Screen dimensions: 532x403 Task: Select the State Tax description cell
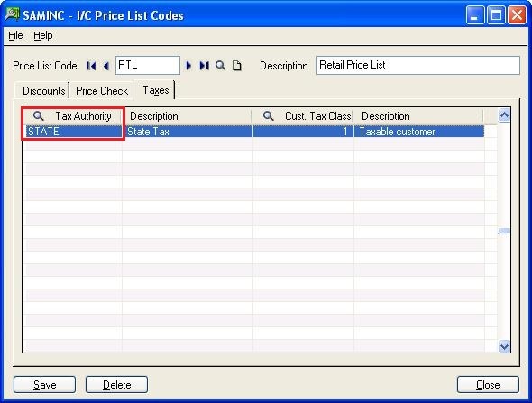(188, 132)
